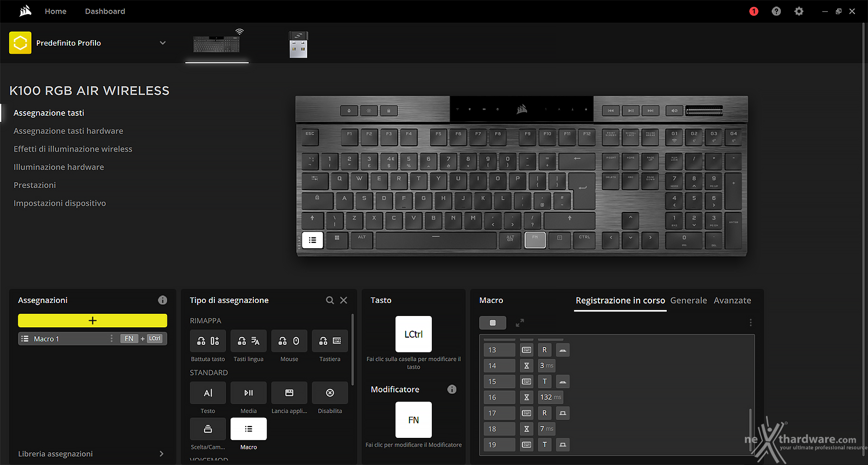Click the FN modifier box
The height and width of the screenshot is (465, 868).
[x=413, y=420]
